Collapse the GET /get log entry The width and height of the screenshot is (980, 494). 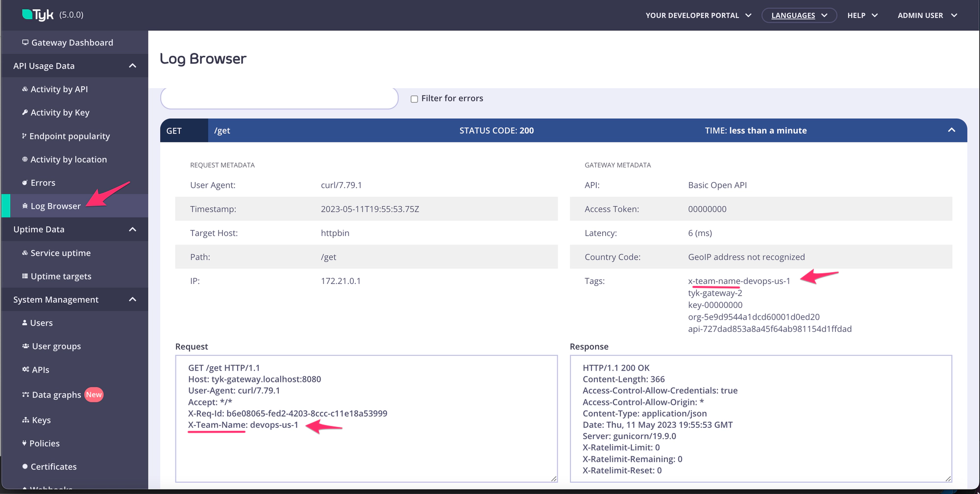951,130
